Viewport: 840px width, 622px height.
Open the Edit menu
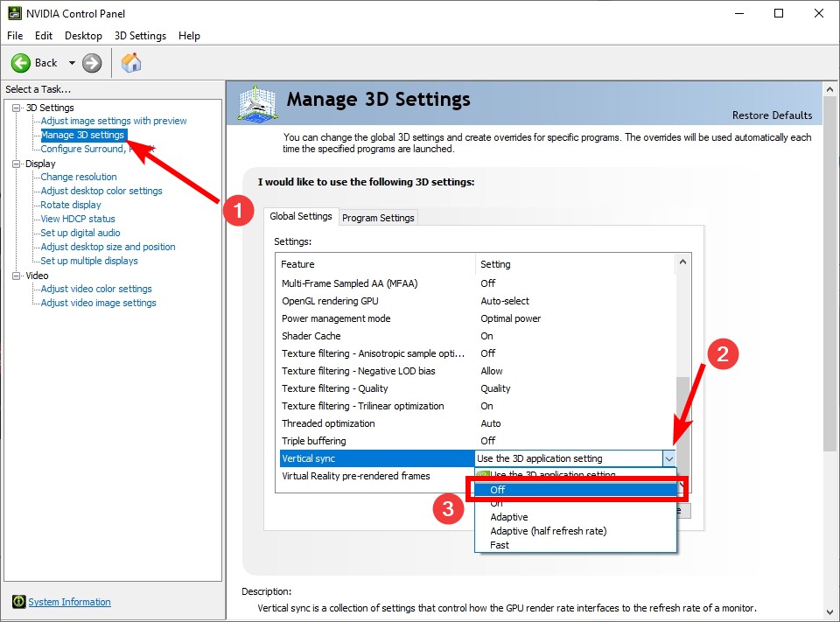tap(44, 36)
